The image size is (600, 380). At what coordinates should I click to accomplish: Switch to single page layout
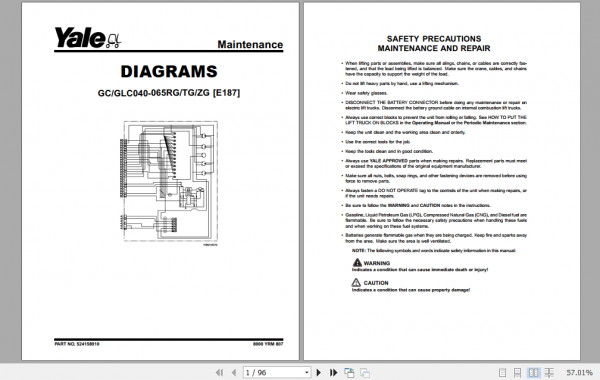coord(502,372)
